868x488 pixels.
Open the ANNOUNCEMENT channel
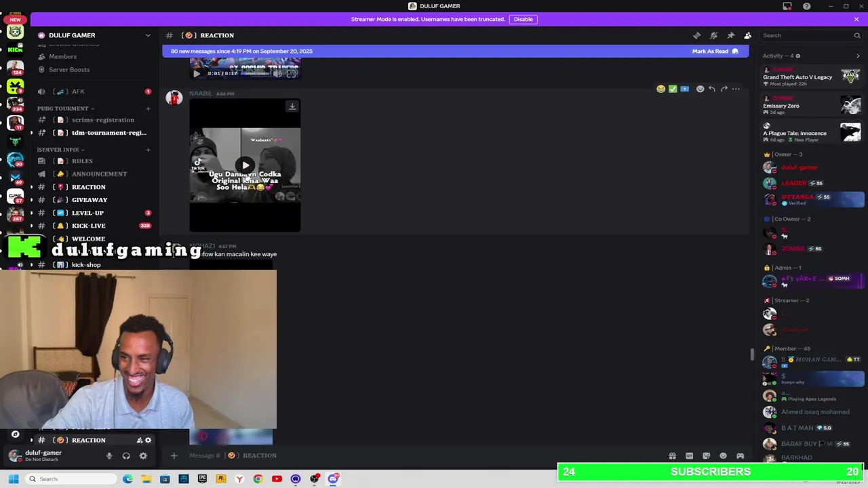[x=99, y=174]
